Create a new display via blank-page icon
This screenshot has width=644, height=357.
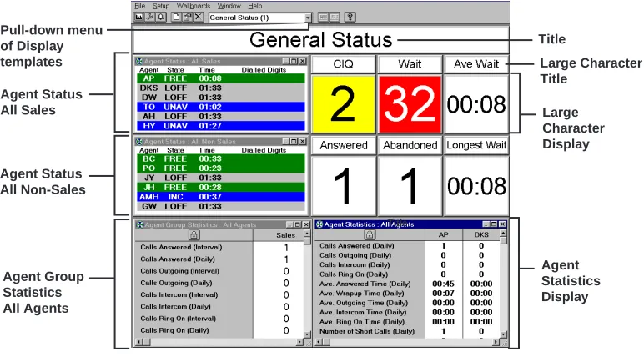[176, 18]
